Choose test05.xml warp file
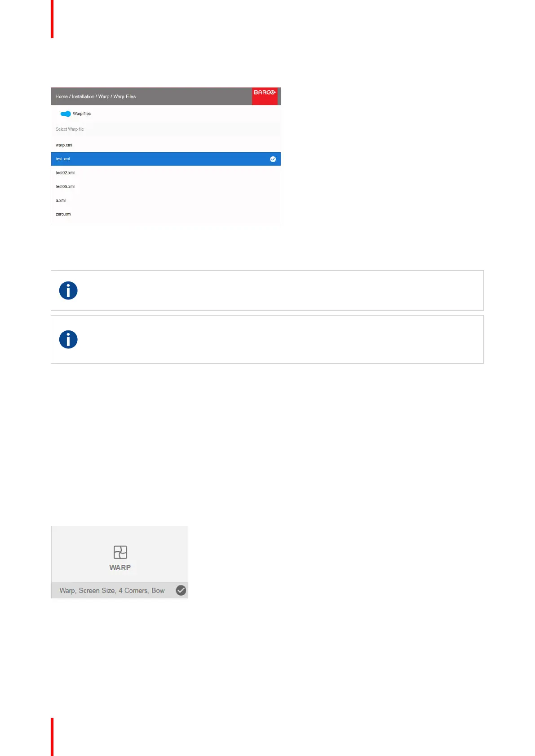The image size is (535, 756). coord(166,186)
